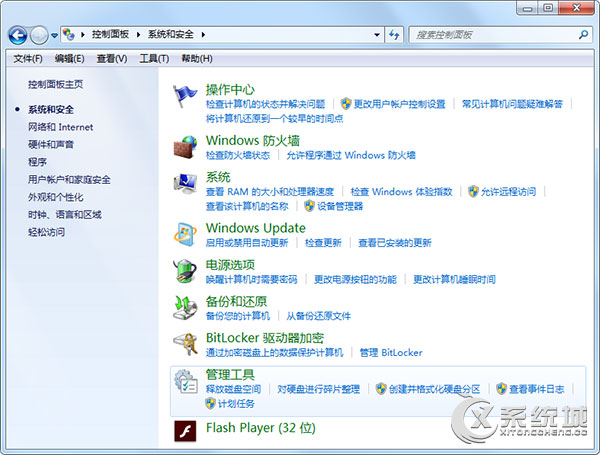Open the 编辑(E) menu
Image resolution: width=600 pixels, height=455 pixels.
point(69,59)
